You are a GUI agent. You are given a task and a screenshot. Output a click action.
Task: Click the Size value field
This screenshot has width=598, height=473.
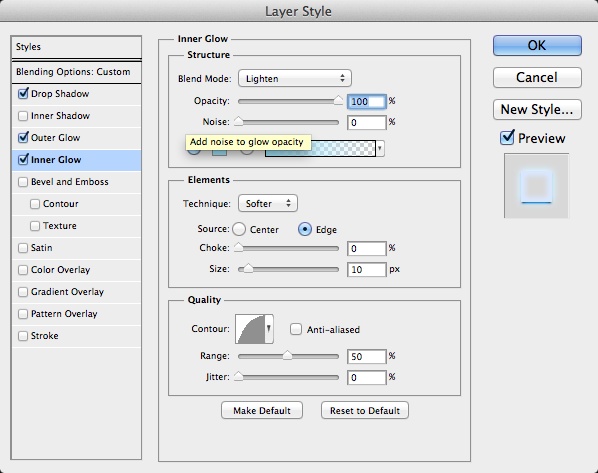pos(367,270)
